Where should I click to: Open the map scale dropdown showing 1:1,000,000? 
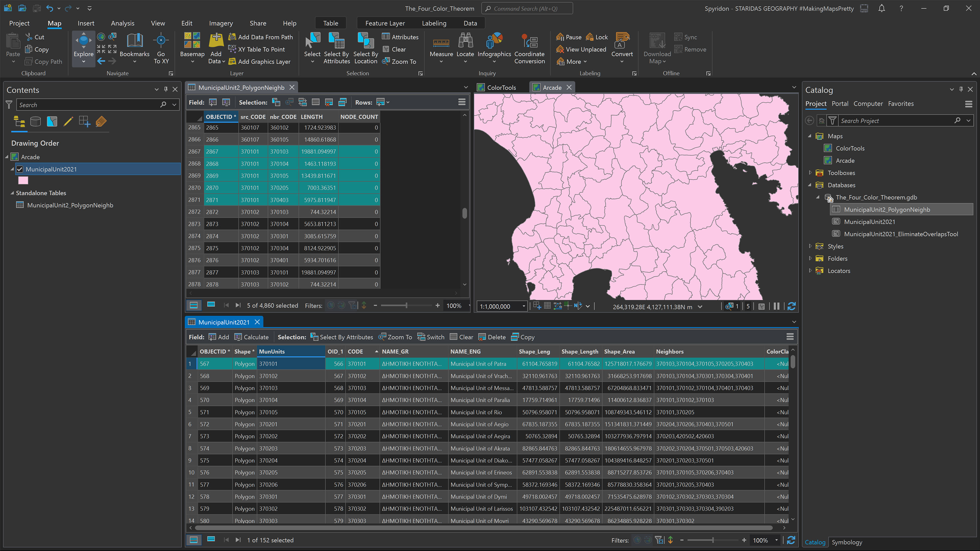click(524, 306)
